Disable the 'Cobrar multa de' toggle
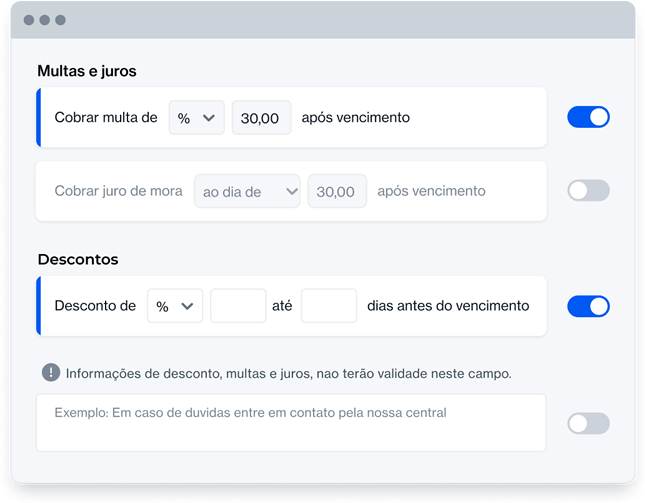 click(588, 117)
